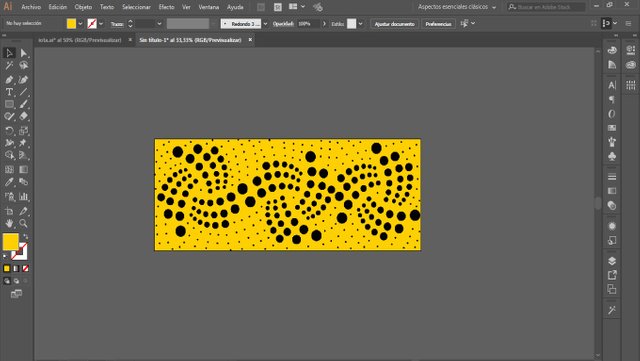Click Preferencias button
640x361 pixels.
click(x=438, y=24)
